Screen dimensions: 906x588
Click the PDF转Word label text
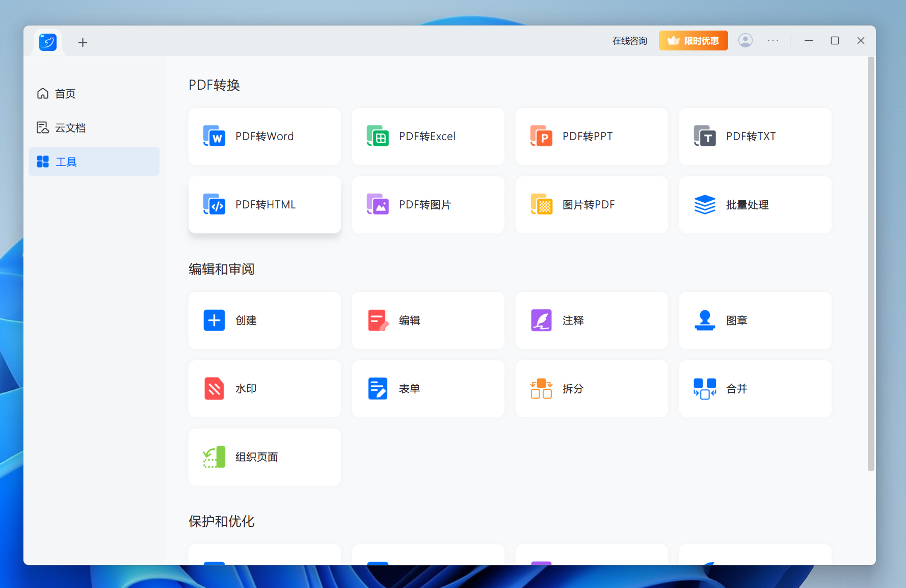point(264,136)
